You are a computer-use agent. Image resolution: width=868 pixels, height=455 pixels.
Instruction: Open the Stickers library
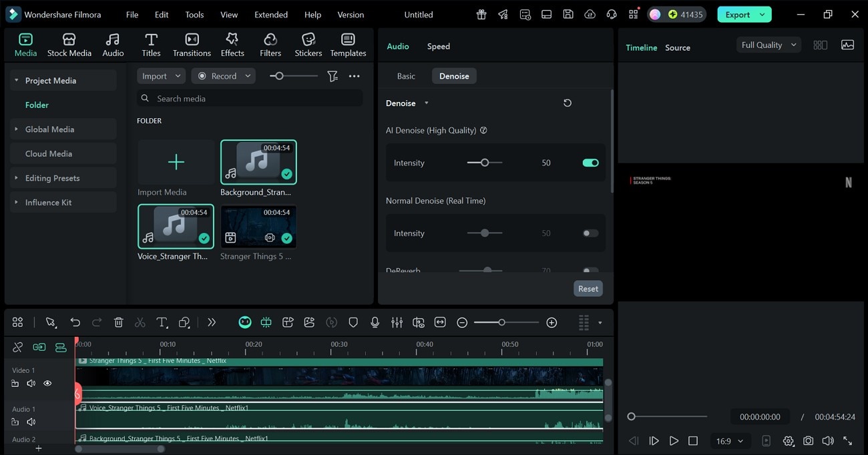click(x=308, y=44)
